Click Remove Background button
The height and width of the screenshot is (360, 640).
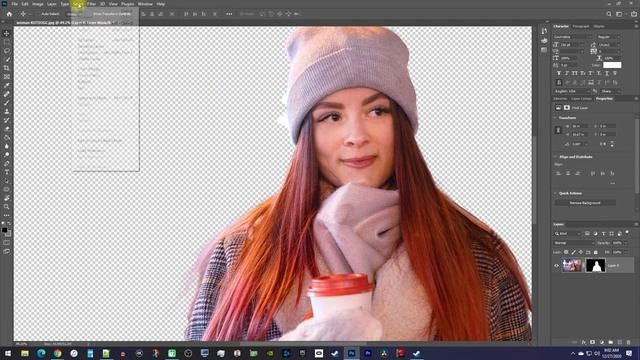click(585, 203)
